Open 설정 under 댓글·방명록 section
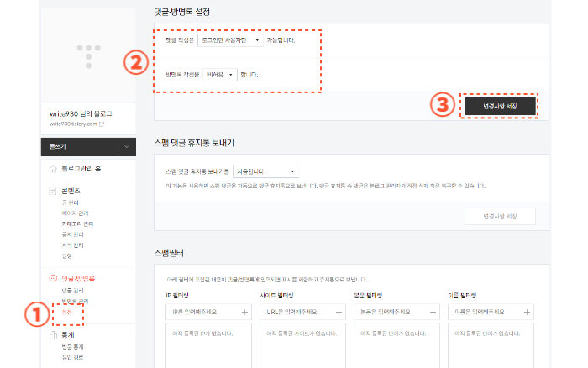588x368 pixels. (x=66, y=312)
